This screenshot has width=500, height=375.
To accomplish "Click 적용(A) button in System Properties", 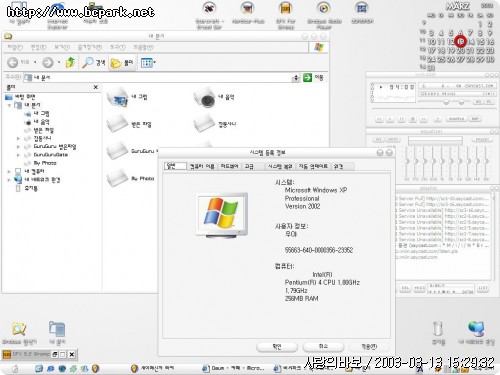I will click(369, 347).
